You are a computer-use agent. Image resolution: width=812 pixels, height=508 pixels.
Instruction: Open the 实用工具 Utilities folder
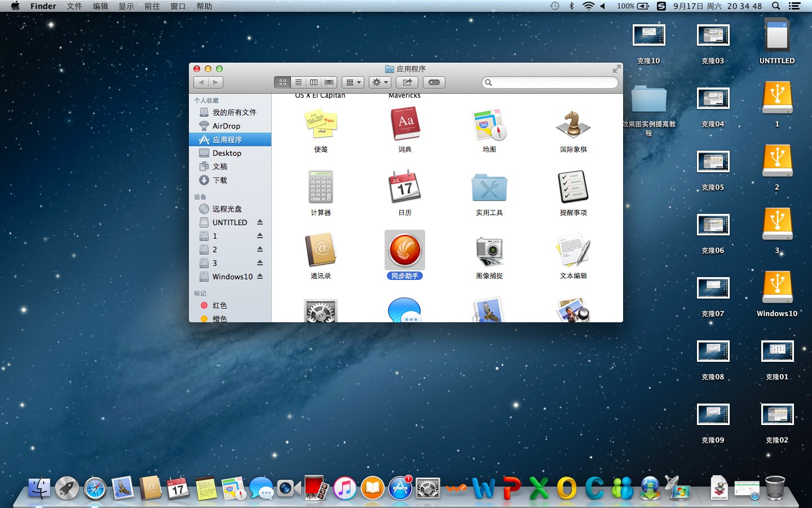(x=489, y=189)
